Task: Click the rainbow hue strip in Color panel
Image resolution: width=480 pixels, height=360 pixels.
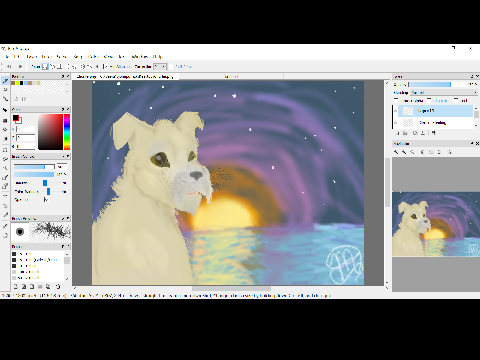Action: pos(67,132)
